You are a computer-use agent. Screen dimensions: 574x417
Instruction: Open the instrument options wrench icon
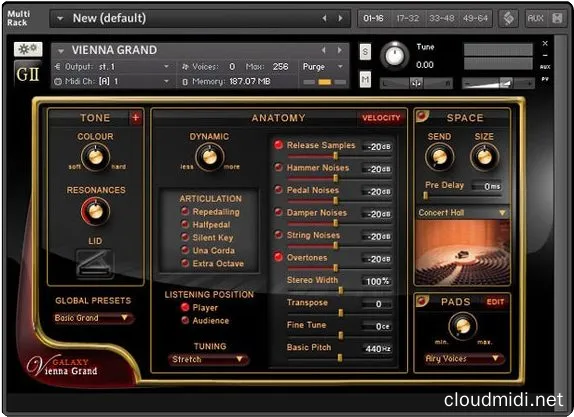pyautogui.click(x=28, y=49)
